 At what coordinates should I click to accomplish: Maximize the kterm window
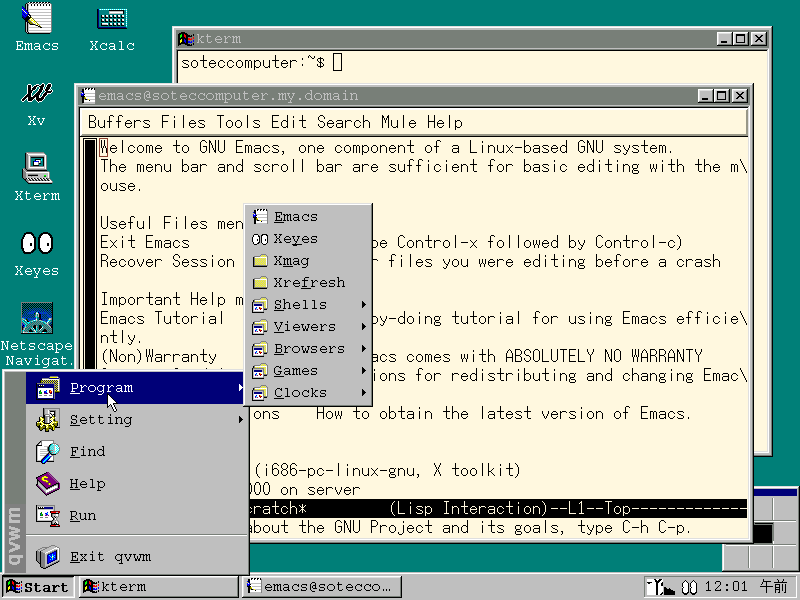[x=741, y=39]
